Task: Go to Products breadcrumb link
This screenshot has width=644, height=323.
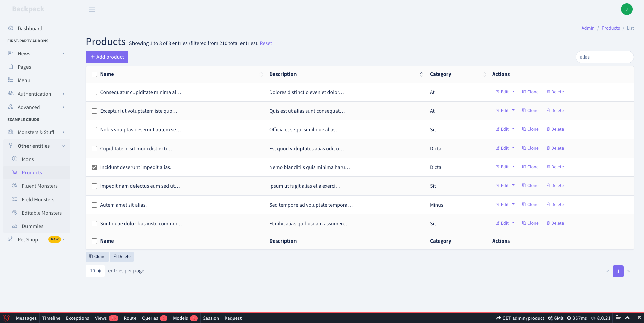Action: point(611,28)
